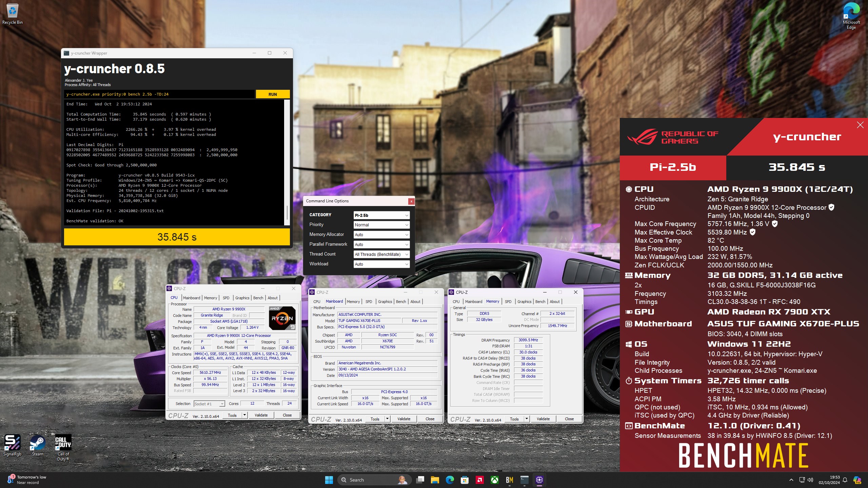The image size is (868, 488).
Task: Open the Thread Count dropdown
Action: tap(381, 255)
